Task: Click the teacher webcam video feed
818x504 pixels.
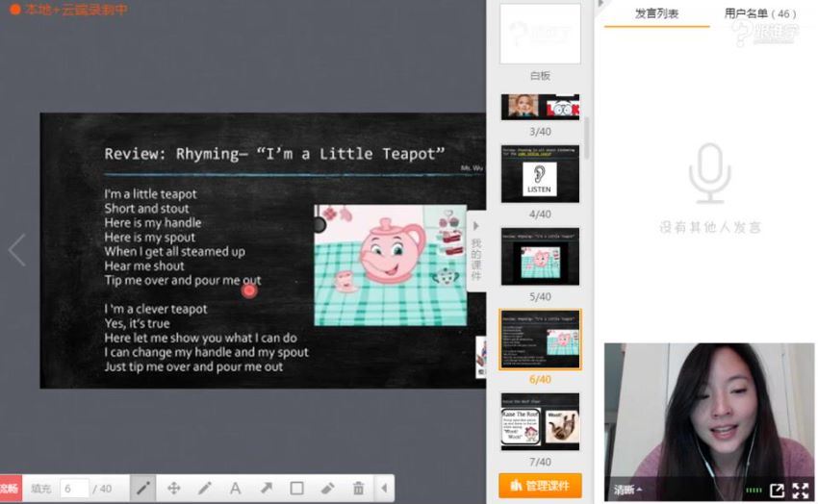Action: 708,421
